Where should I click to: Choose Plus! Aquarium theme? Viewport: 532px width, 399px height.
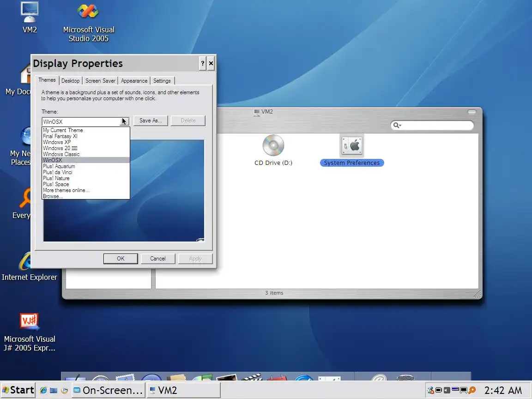point(85,166)
